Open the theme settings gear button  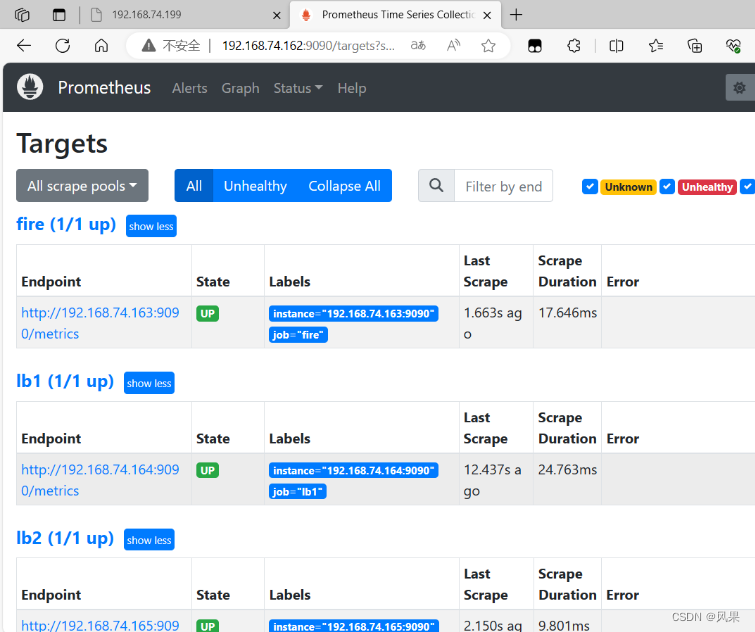coord(740,88)
